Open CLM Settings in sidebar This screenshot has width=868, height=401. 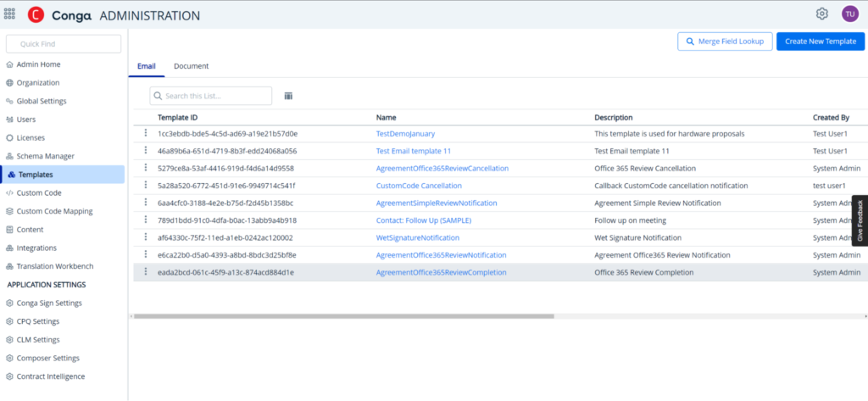tap(37, 339)
